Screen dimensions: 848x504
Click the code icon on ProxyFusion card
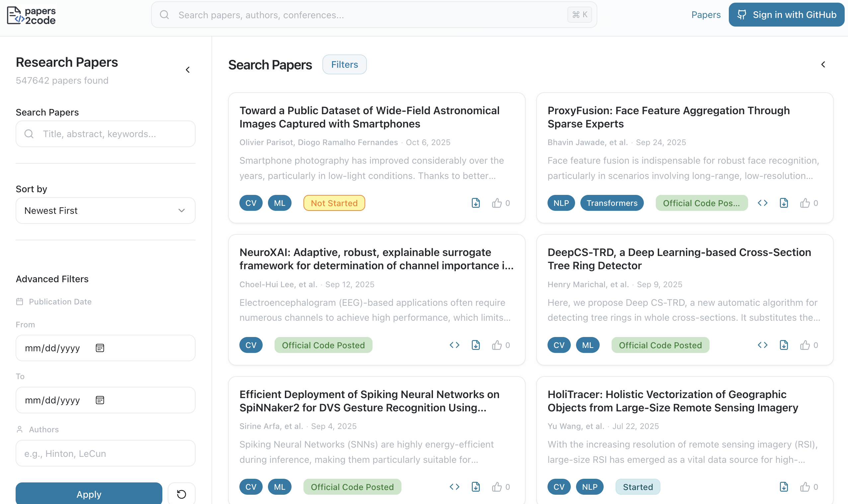[762, 203]
